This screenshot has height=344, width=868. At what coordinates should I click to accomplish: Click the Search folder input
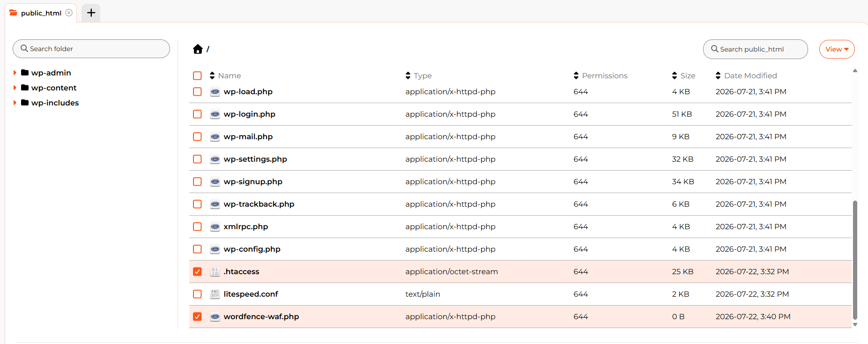click(x=91, y=49)
